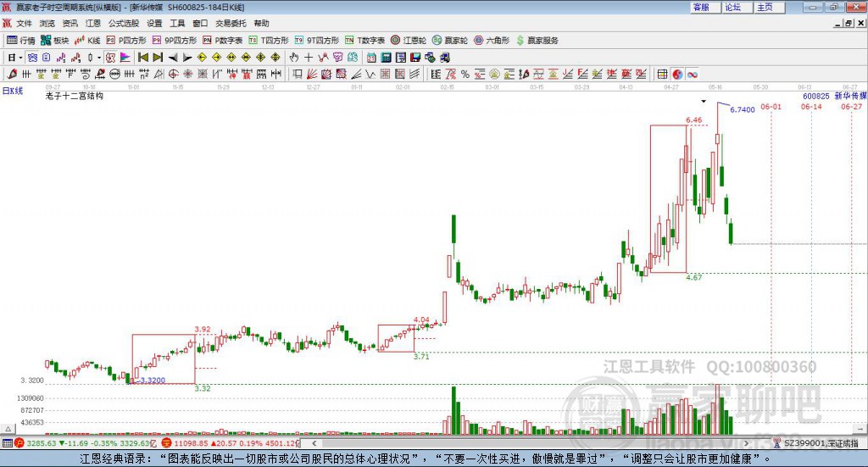Open the 日 period dropdown arrow
Image resolution: width=868 pixels, height=467 pixels.
click(20, 58)
